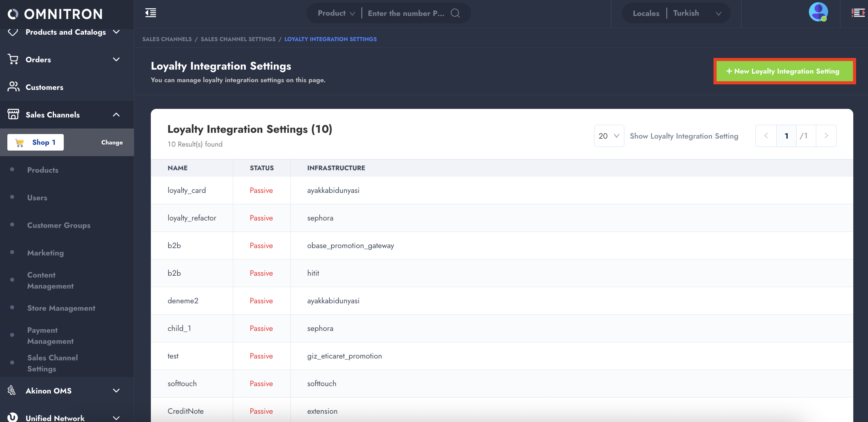Click the Customers people icon
The height and width of the screenshot is (422, 868).
click(x=13, y=87)
